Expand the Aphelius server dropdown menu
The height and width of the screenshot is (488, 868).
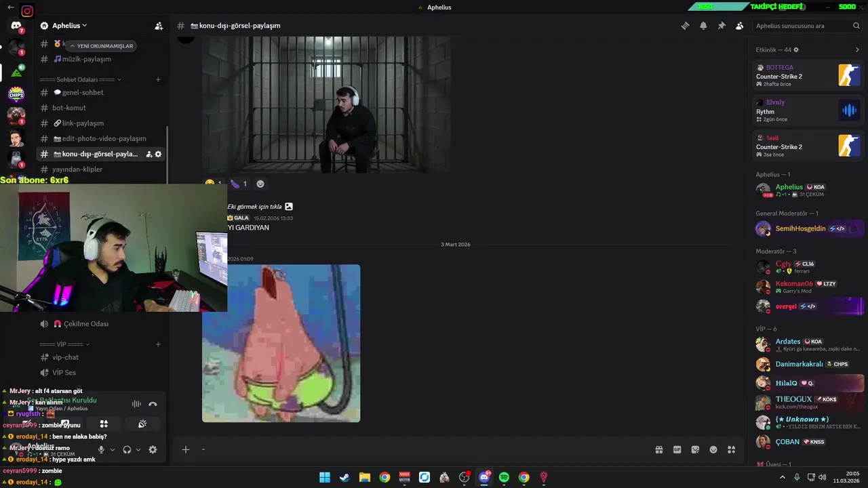[70, 26]
